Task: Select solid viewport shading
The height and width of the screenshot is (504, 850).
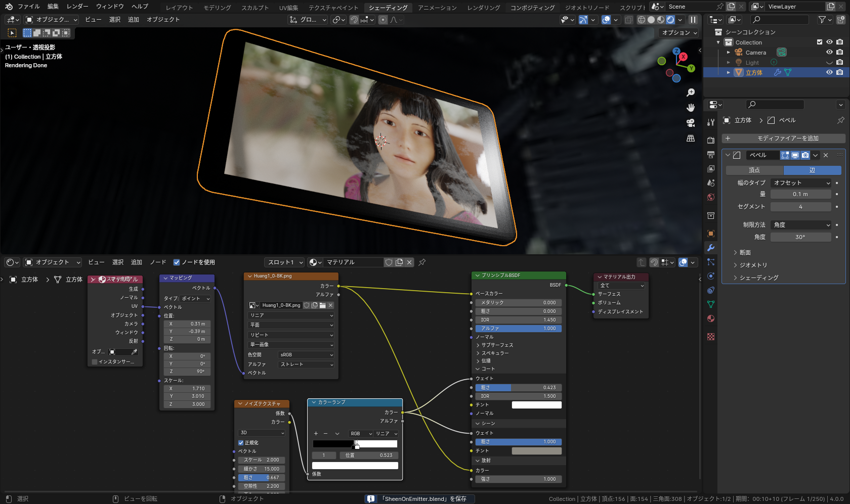Action: coord(651,20)
